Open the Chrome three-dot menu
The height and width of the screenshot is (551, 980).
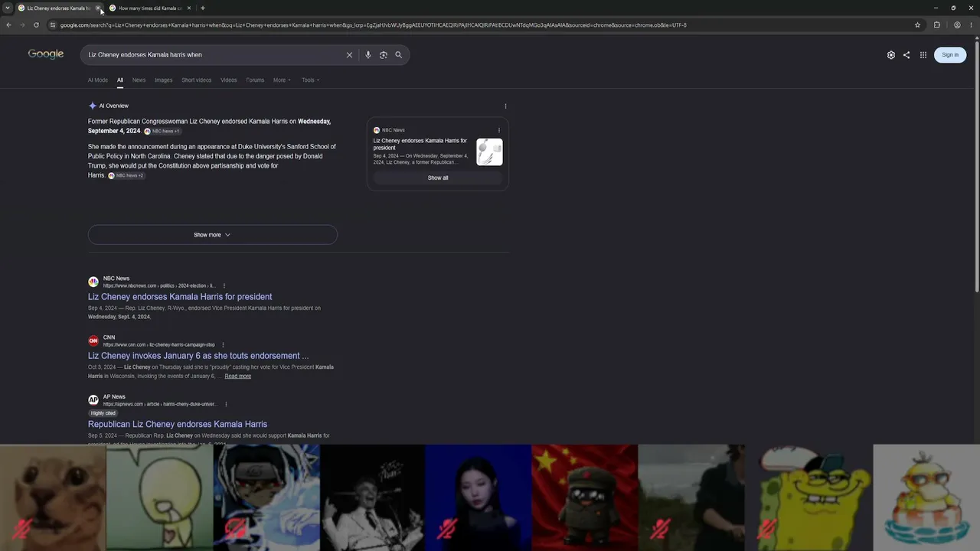[x=971, y=25]
